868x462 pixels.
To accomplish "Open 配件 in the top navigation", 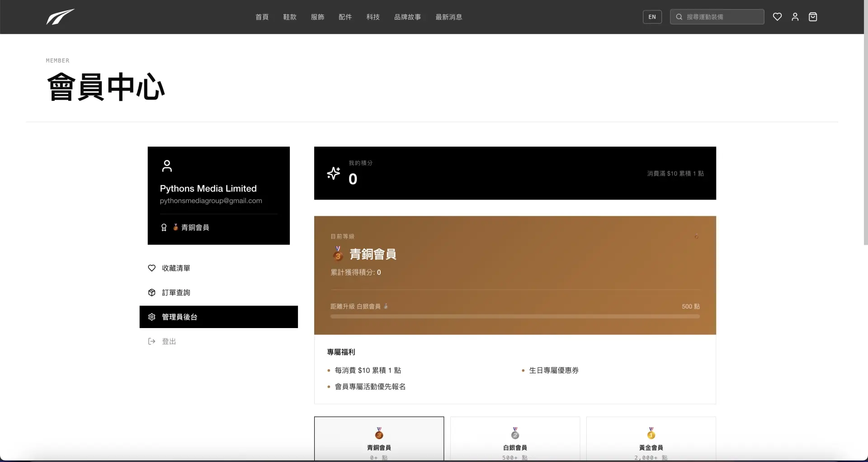I will click(x=345, y=17).
